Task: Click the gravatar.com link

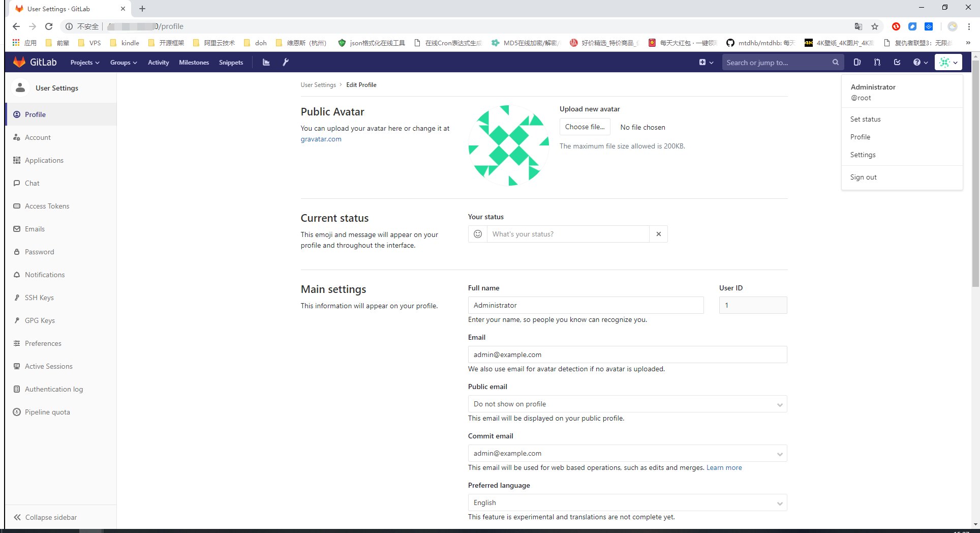Action: tap(321, 139)
